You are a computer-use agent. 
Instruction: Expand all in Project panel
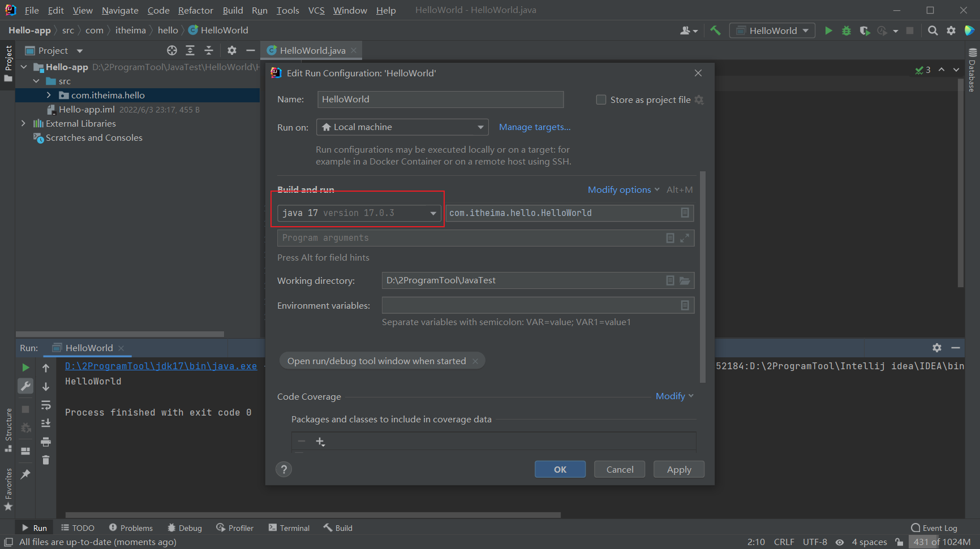(x=190, y=50)
